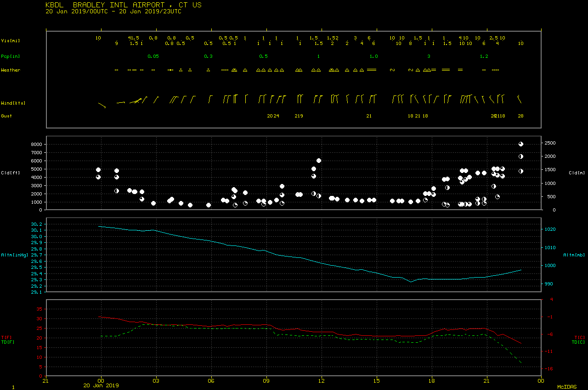Click the last wind barb on the right

pyautogui.click(x=520, y=99)
